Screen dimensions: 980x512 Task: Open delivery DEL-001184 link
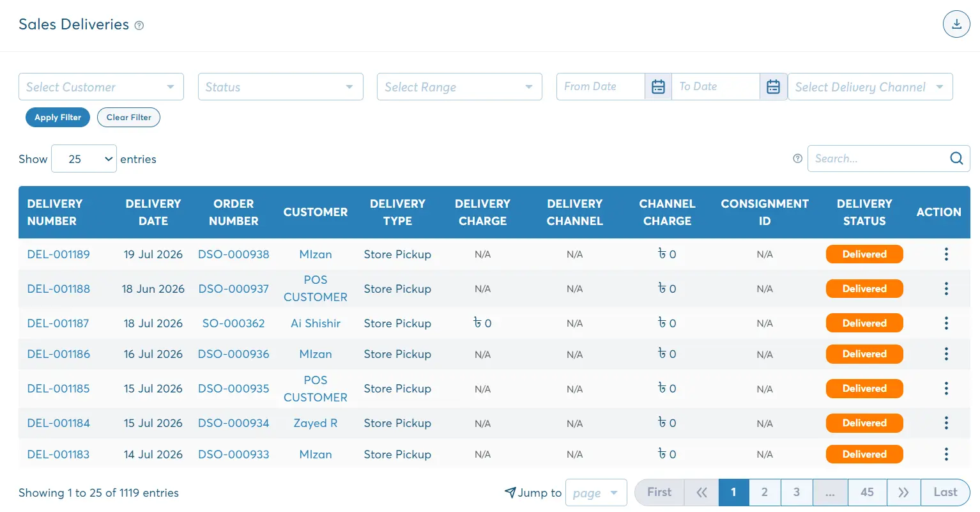[58, 423]
